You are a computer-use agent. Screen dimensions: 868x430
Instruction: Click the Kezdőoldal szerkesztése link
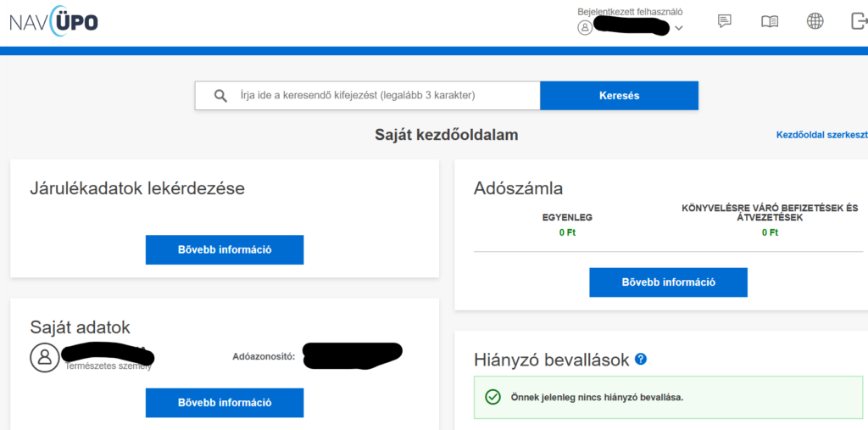(x=821, y=135)
